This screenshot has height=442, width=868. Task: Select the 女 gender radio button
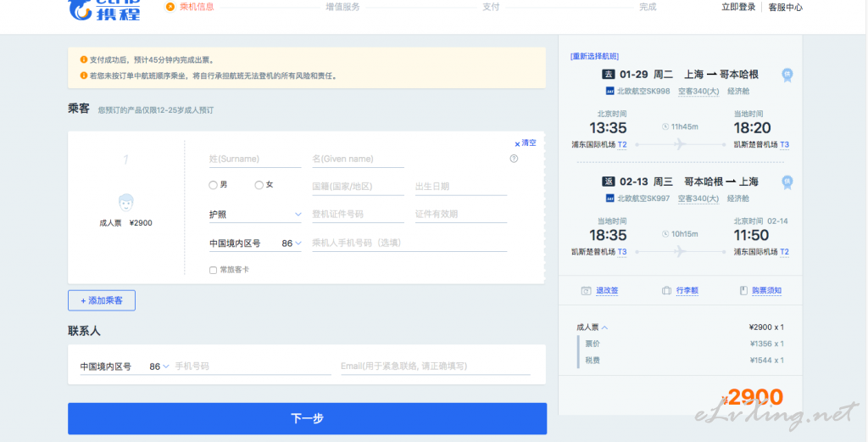coord(259,185)
